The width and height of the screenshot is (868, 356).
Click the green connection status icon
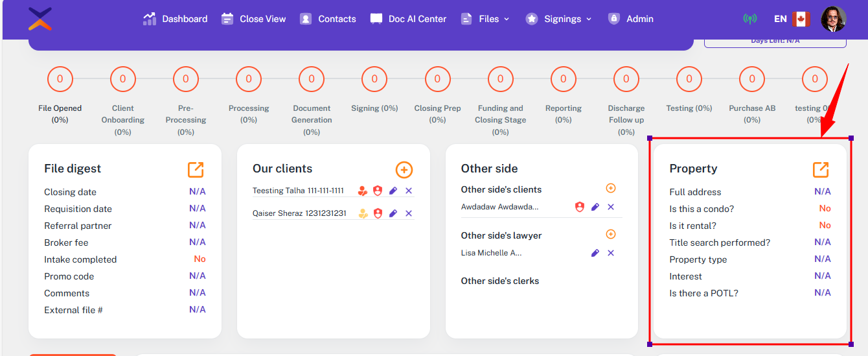click(749, 19)
